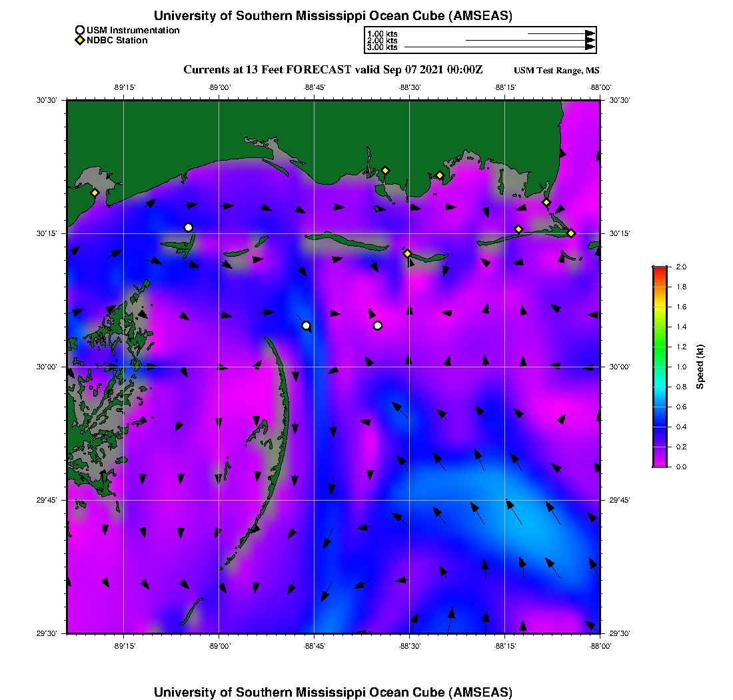Viewport: 733px width, 700px height.
Task: Select the easternmost NDBC station diamond marker
Action: [571, 233]
